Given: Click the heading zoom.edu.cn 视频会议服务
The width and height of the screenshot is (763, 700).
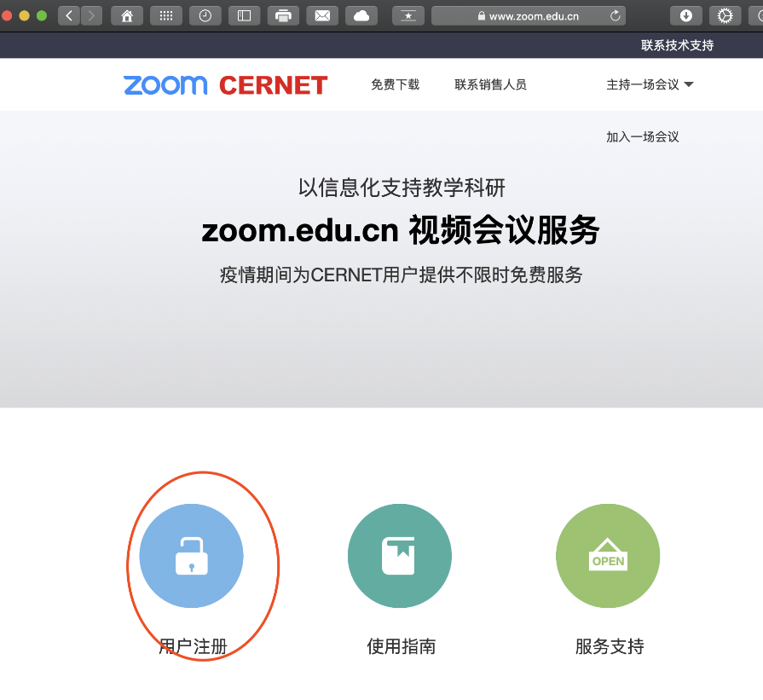Looking at the screenshot, I should click(x=401, y=230).
